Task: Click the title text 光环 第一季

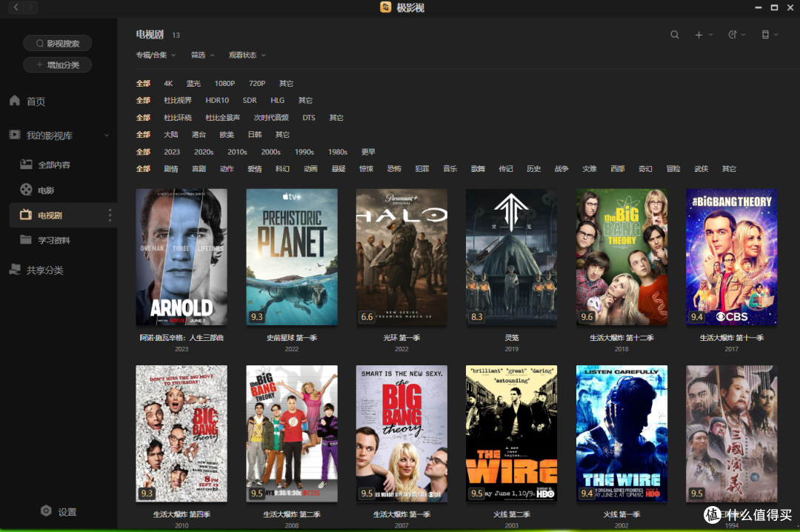Action: pos(401,337)
